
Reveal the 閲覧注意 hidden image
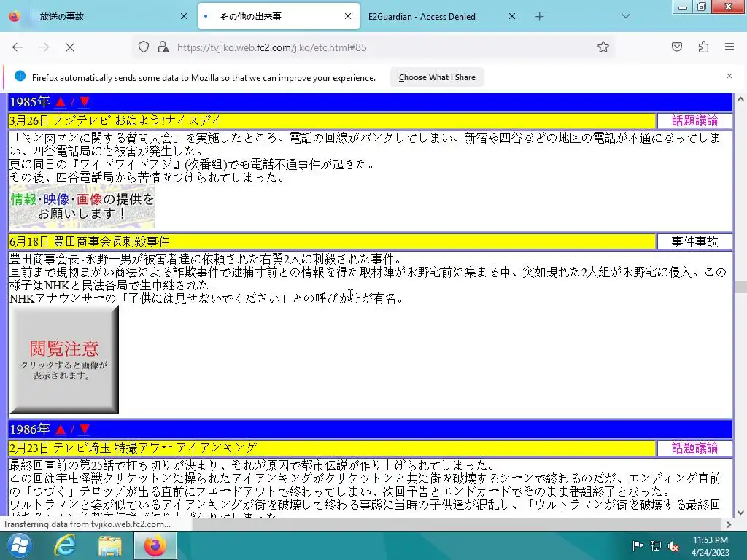coord(64,360)
